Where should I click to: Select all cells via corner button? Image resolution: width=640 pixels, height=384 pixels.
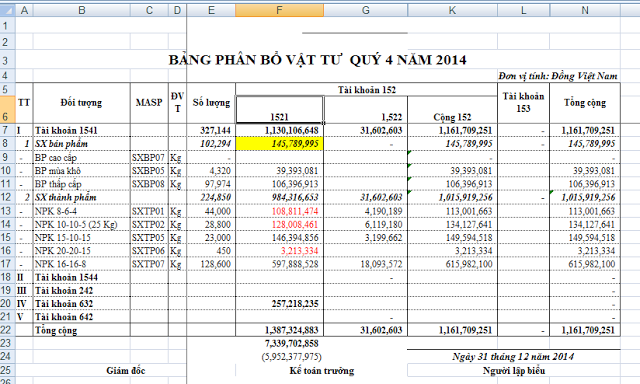(x=7, y=10)
